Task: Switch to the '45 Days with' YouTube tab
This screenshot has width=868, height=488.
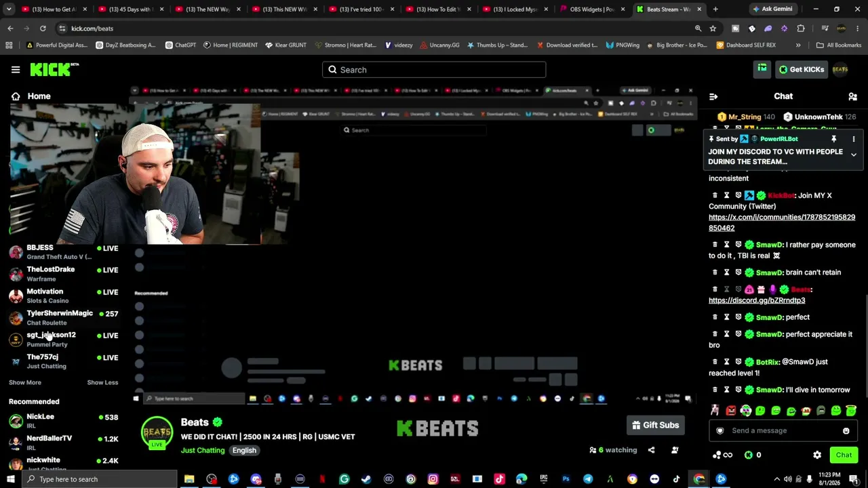Action: point(131,9)
